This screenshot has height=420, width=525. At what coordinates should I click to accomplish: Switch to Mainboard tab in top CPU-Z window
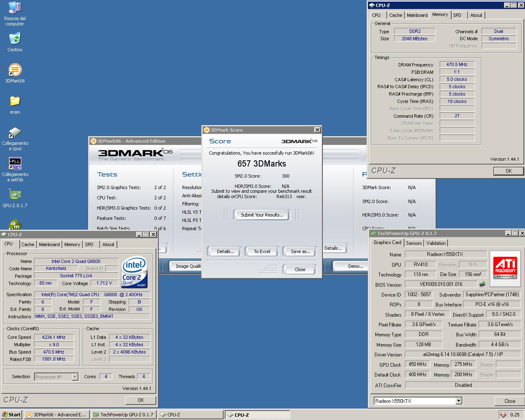[417, 15]
